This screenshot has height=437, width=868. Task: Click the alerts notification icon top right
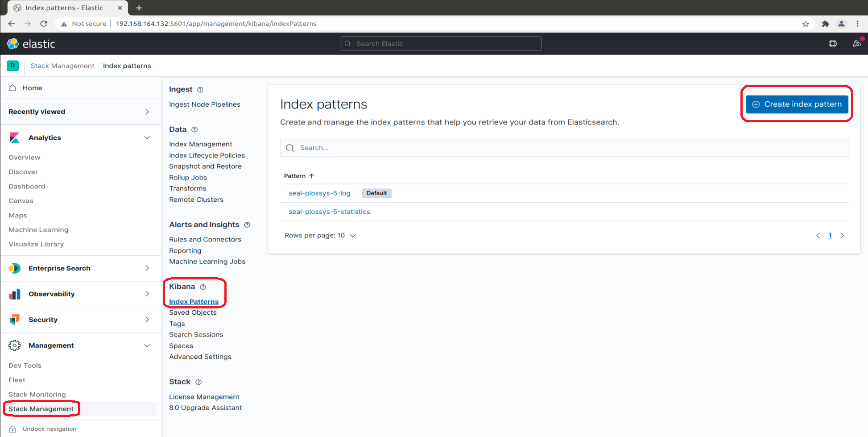[857, 43]
